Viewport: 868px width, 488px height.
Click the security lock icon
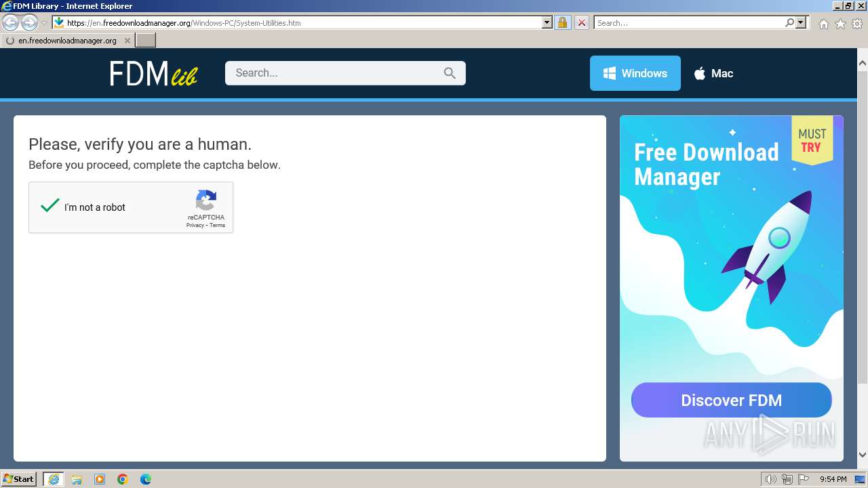point(562,22)
